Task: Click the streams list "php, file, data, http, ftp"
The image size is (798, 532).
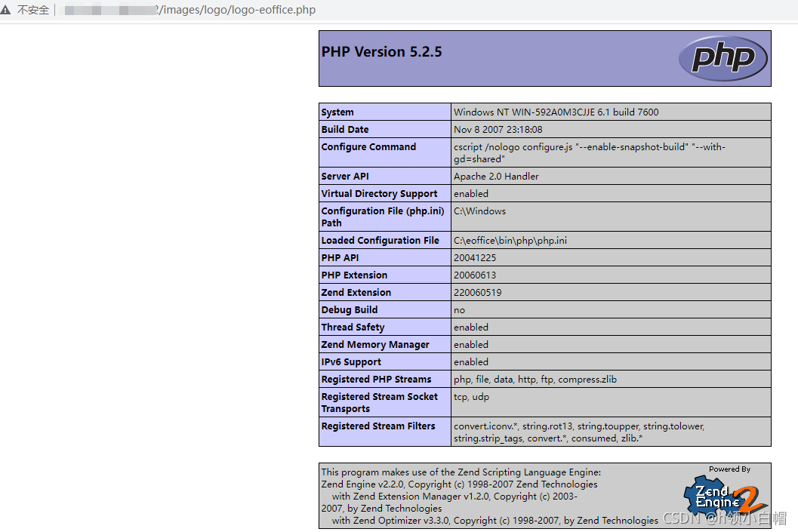Action: click(x=535, y=379)
